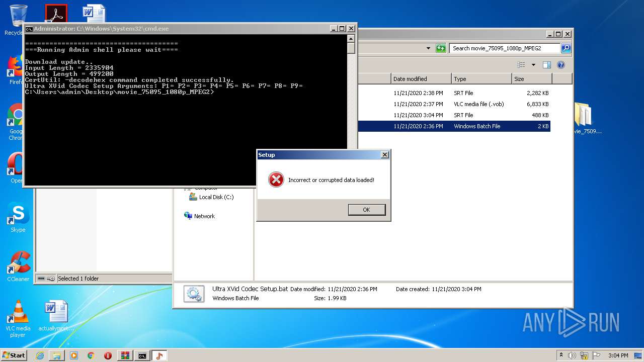644x362 pixels.
Task: Click the search box for movie_75095_1080p_MPEG2
Action: pos(505,48)
